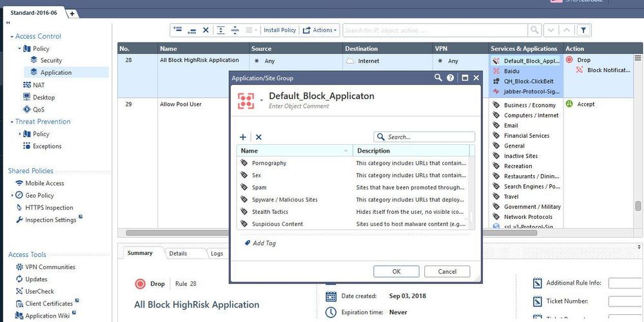Open the Actions dropdown menu
This screenshot has width=644, height=322.
coord(320,30)
